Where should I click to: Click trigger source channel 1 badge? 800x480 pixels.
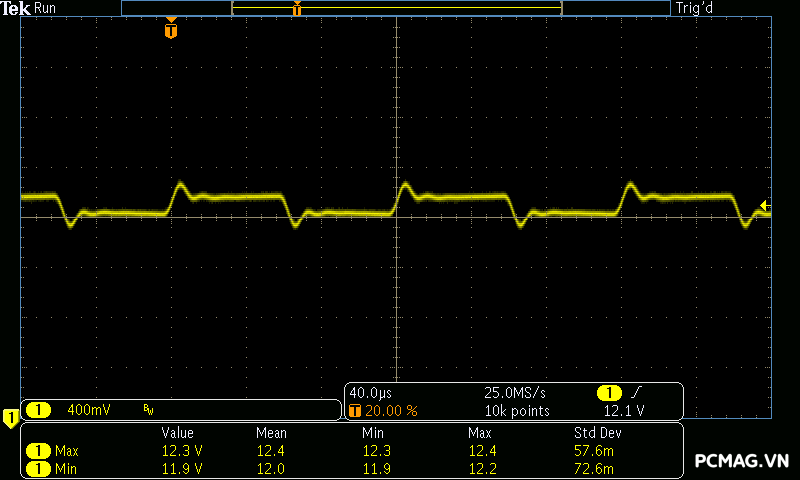pyautogui.click(x=610, y=393)
